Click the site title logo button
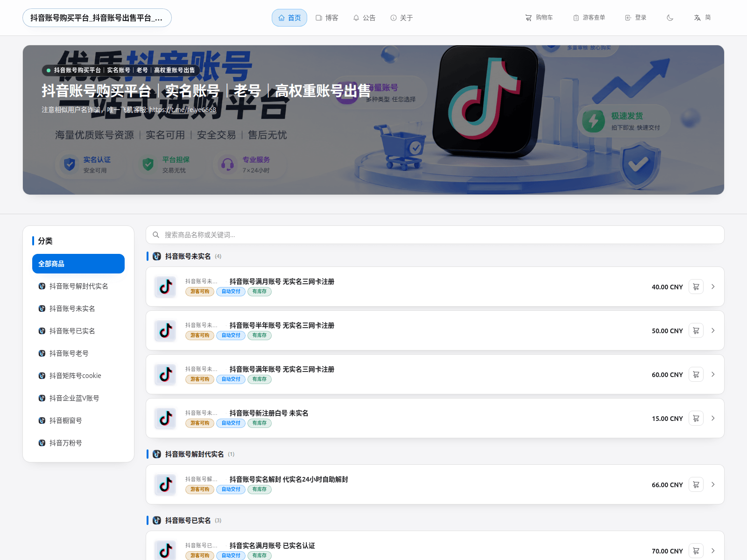Screen dimensions: 747x560 (97, 18)
